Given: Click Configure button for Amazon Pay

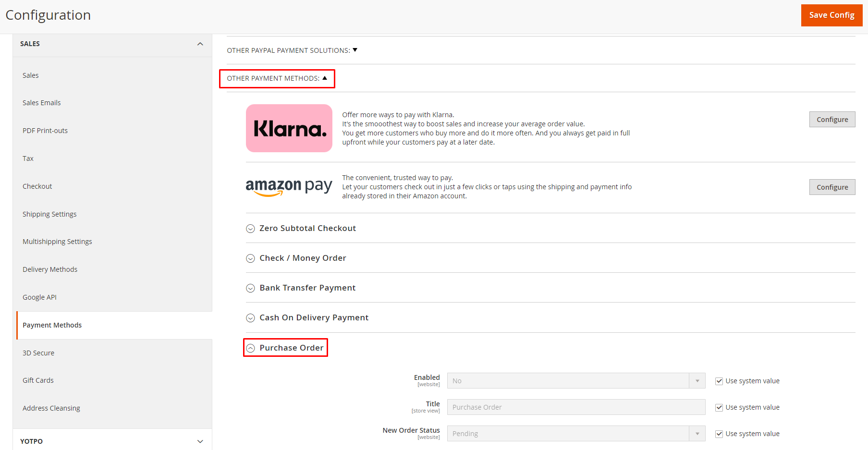Looking at the screenshot, I should tap(832, 187).
